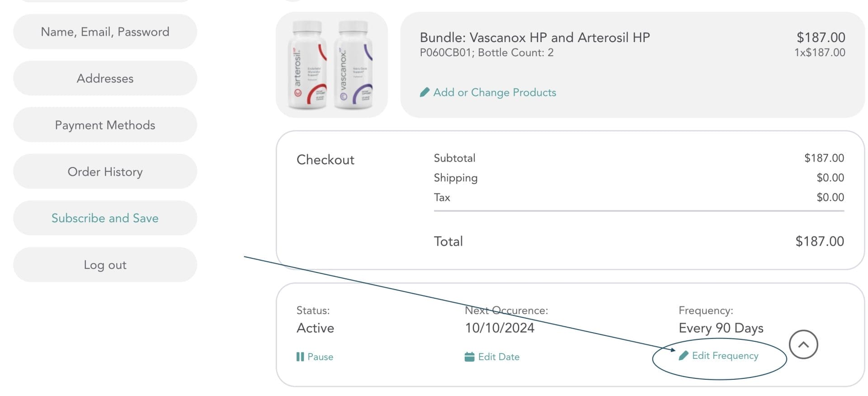Go to Addresses in the account menu
Screen dimensions: 868x396
click(105, 78)
